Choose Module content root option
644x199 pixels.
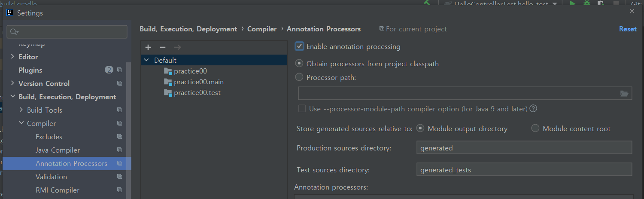click(x=535, y=128)
